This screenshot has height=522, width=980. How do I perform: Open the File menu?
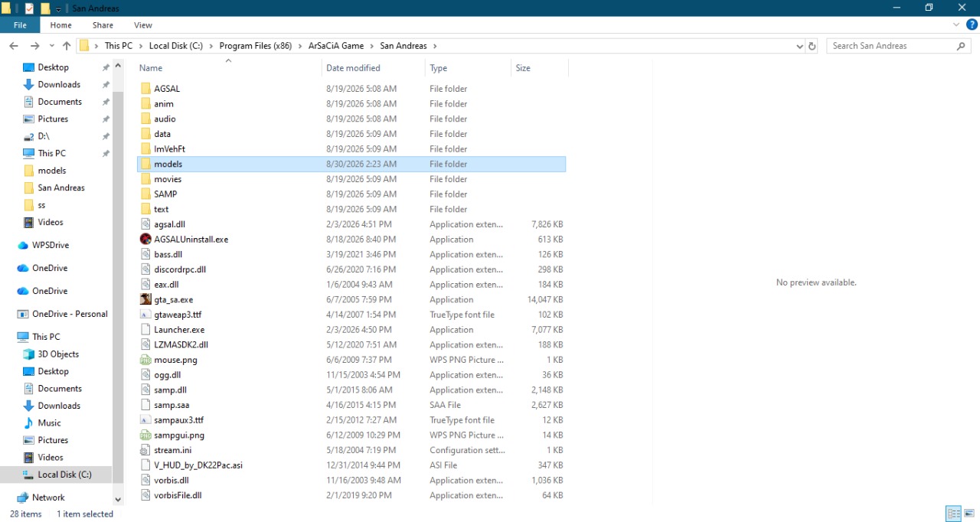click(x=20, y=25)
